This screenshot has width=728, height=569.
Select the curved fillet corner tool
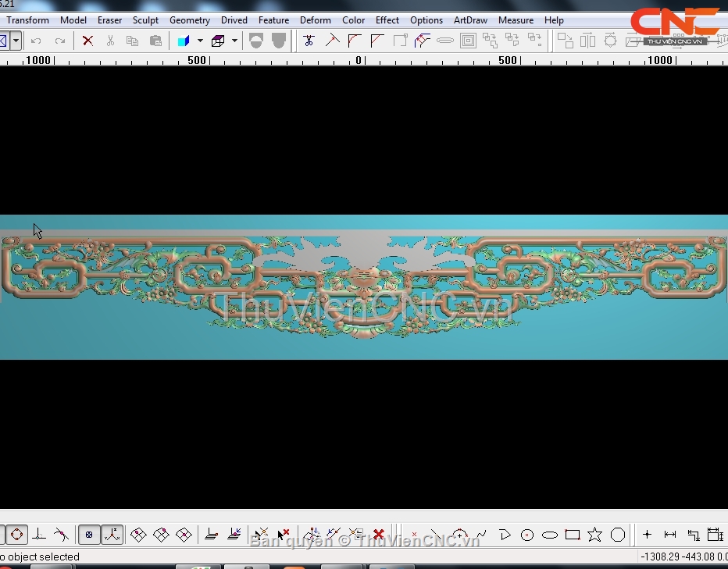[x=355, y=41]
